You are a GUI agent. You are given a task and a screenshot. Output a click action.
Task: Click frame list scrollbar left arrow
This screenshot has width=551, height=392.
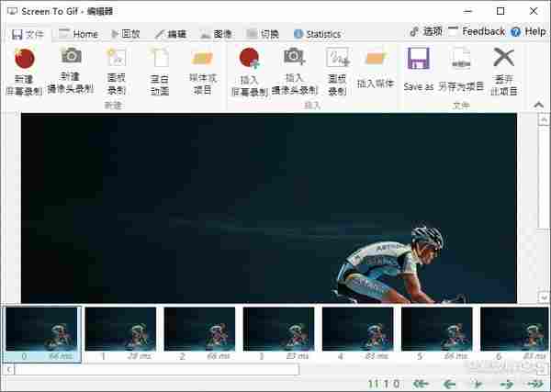point(9,369)
